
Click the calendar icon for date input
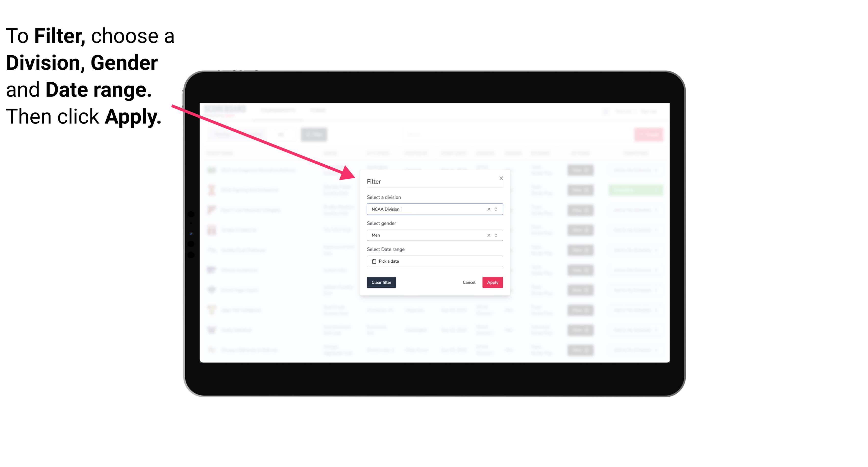tap(373, 261)
